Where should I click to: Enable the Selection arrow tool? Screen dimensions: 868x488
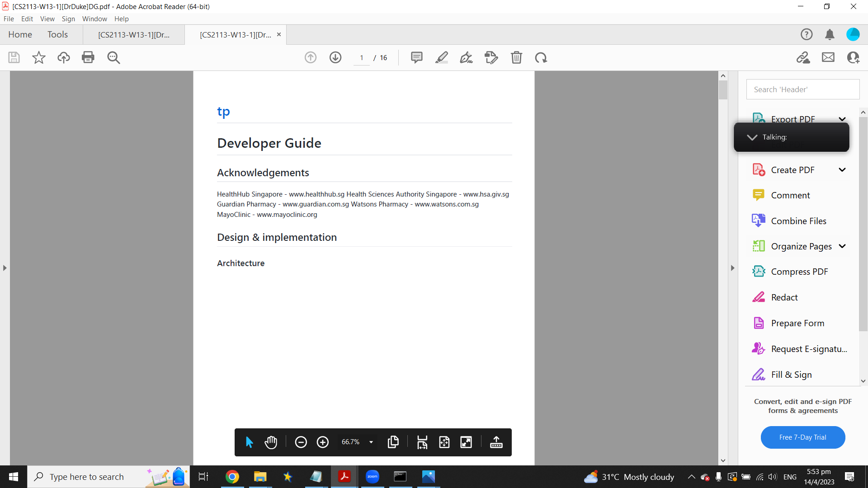(249, 442)
